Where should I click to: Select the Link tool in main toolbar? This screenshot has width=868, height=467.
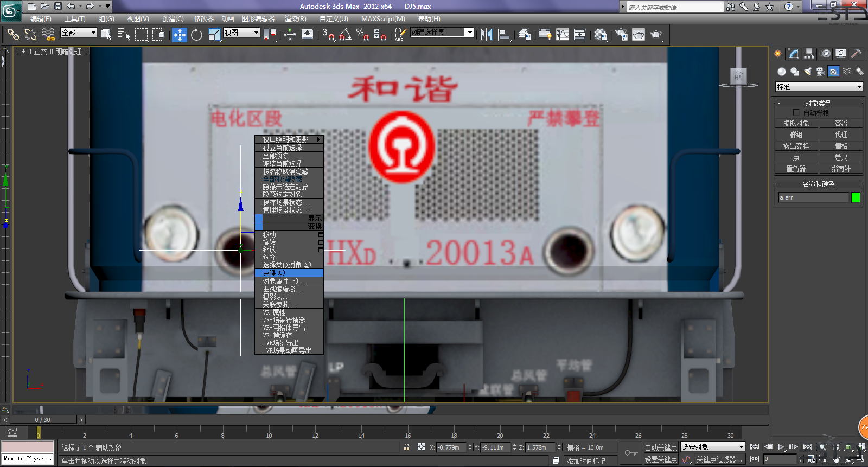13,35
